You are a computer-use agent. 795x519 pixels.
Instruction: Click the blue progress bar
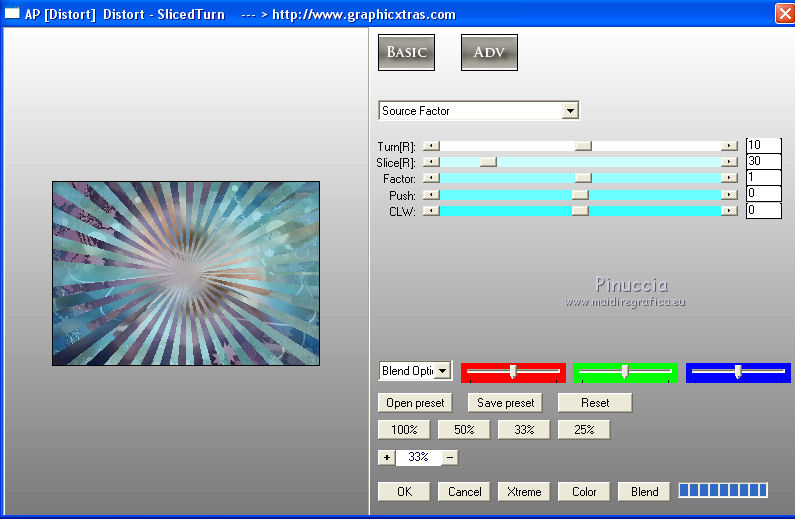click(x=723, y=490)
